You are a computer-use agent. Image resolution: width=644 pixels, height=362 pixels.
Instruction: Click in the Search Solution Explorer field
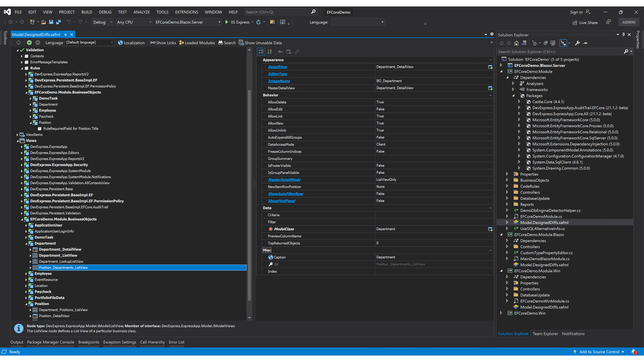[x=554, y=52]
